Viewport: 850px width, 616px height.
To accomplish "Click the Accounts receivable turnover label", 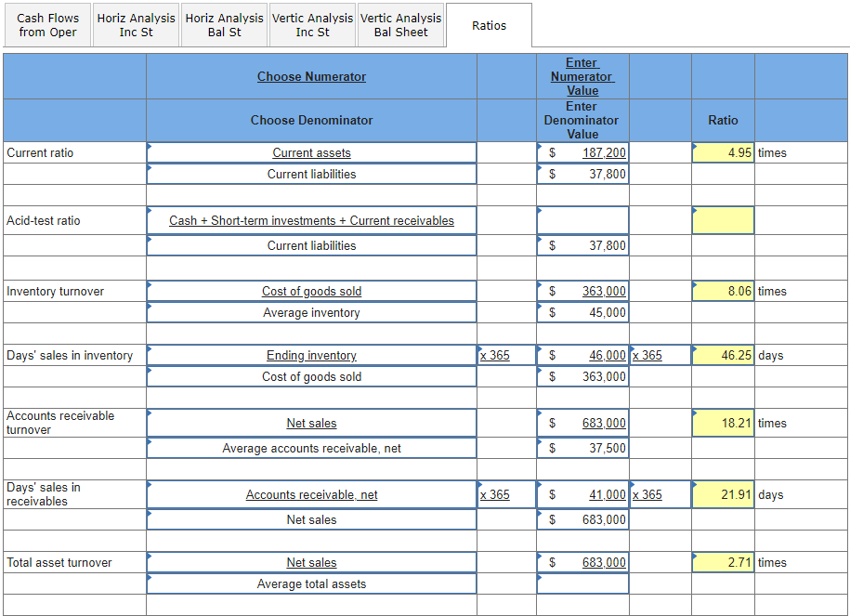I will 60,423.
